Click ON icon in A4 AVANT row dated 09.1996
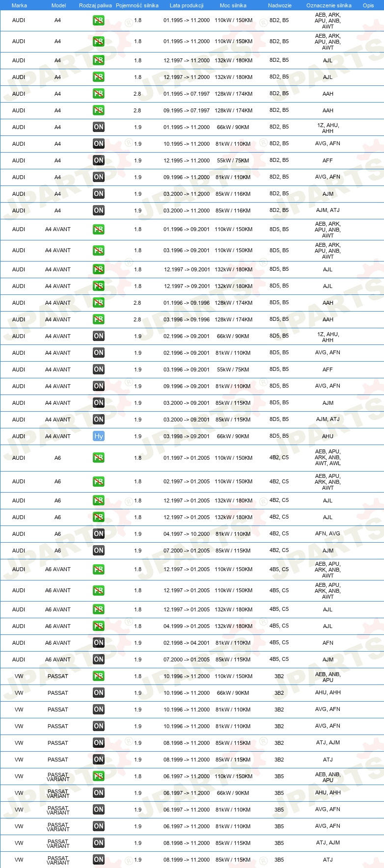 [99, 386]
